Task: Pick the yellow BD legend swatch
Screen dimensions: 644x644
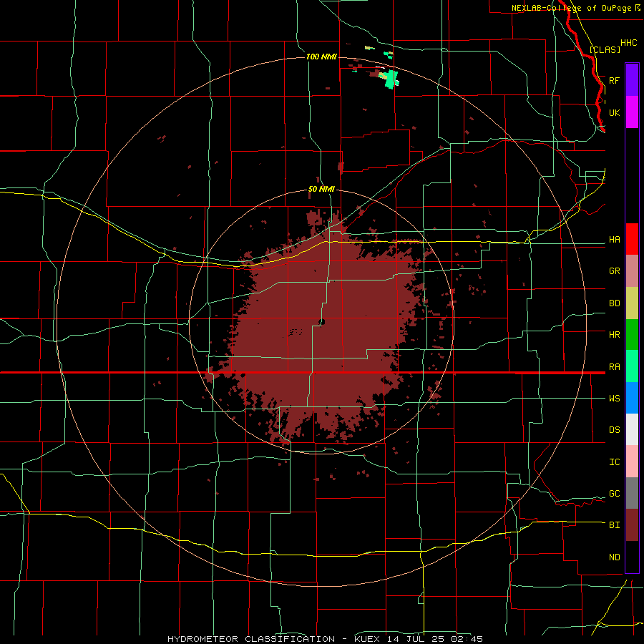Action: click(632, 303)
